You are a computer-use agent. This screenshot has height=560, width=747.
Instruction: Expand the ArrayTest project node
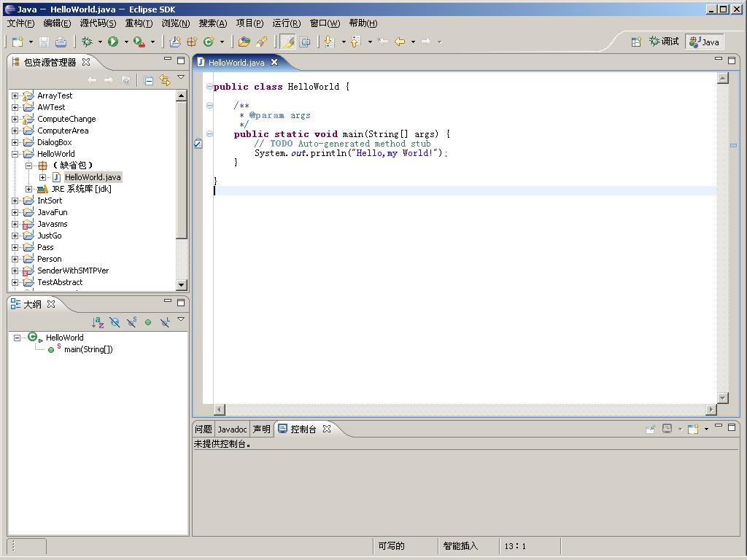15,96
